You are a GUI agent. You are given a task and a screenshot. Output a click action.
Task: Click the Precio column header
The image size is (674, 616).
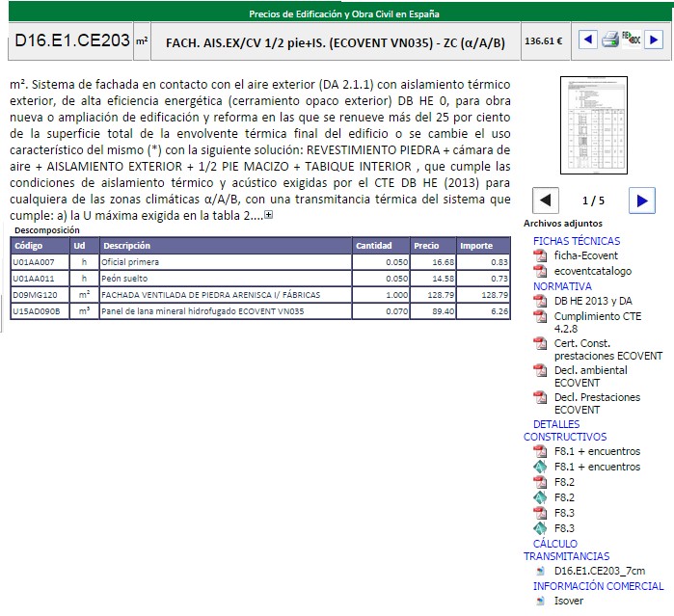(433, 246)
